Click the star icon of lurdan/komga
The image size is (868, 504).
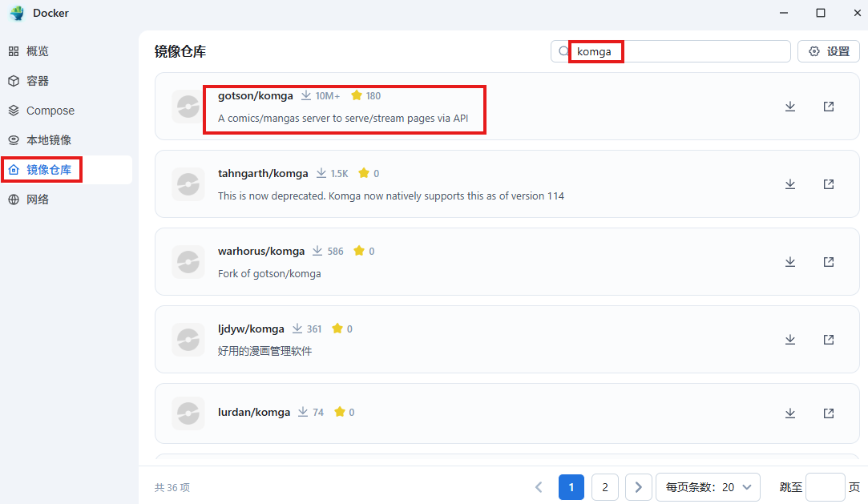340,412
